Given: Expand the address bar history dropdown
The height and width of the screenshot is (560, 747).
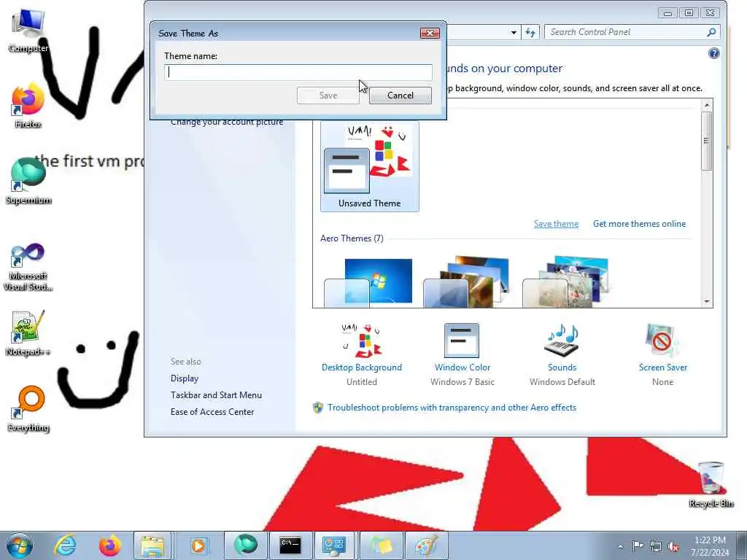Looking at the screenshot, I should [x=514, y=32].
